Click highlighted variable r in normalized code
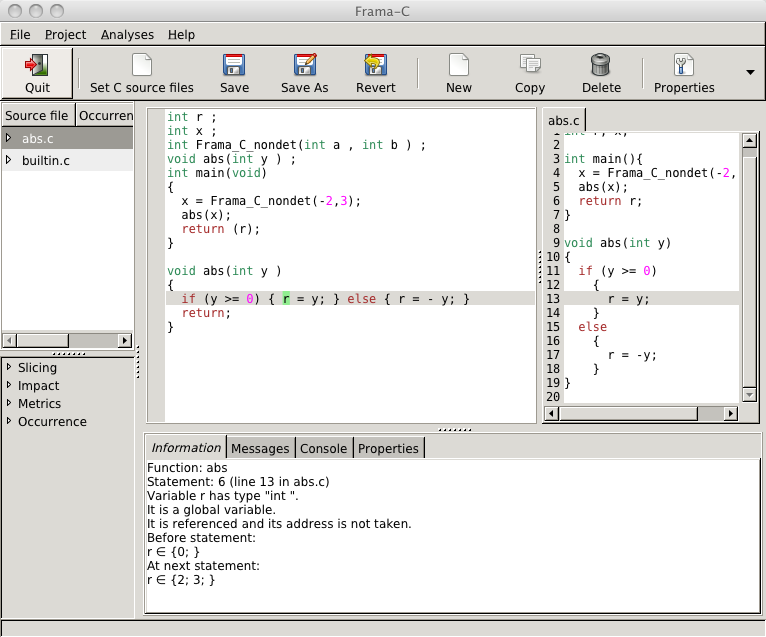 pos(286,298)
